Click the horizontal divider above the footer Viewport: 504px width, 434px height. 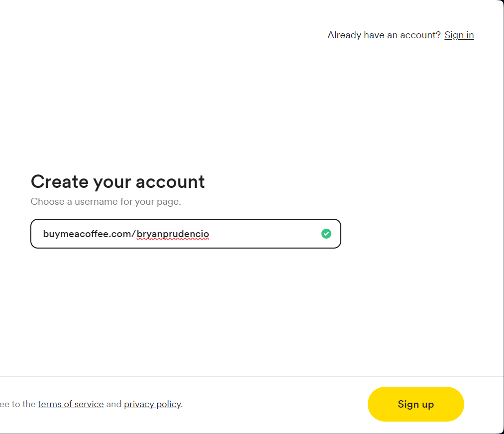coord(251,376)
